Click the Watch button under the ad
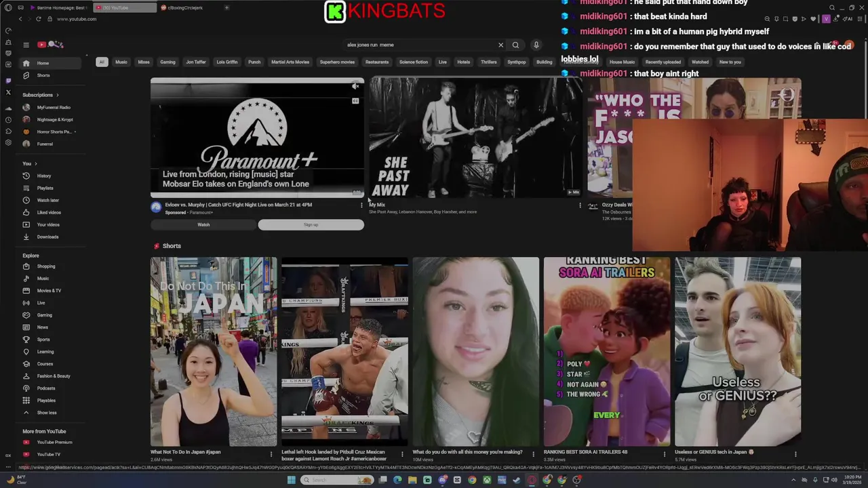 coord(203,224)
